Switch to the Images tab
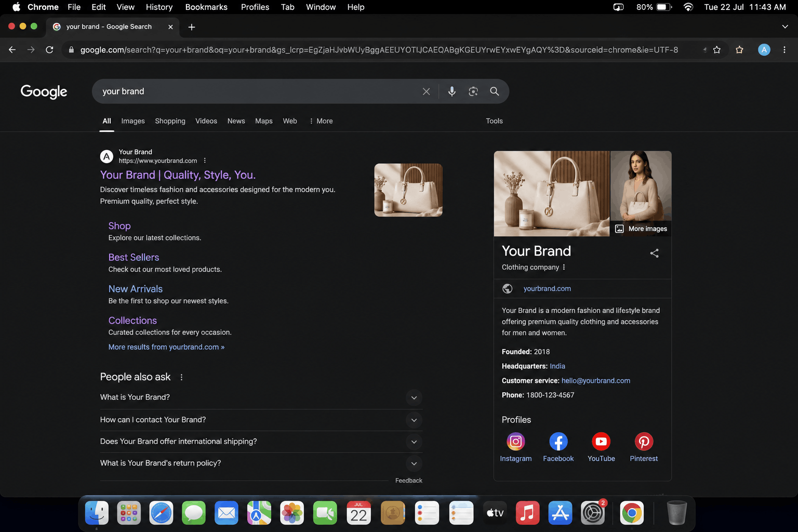The width and height of the screenshot is (798, 532). (x=133, y=121)
